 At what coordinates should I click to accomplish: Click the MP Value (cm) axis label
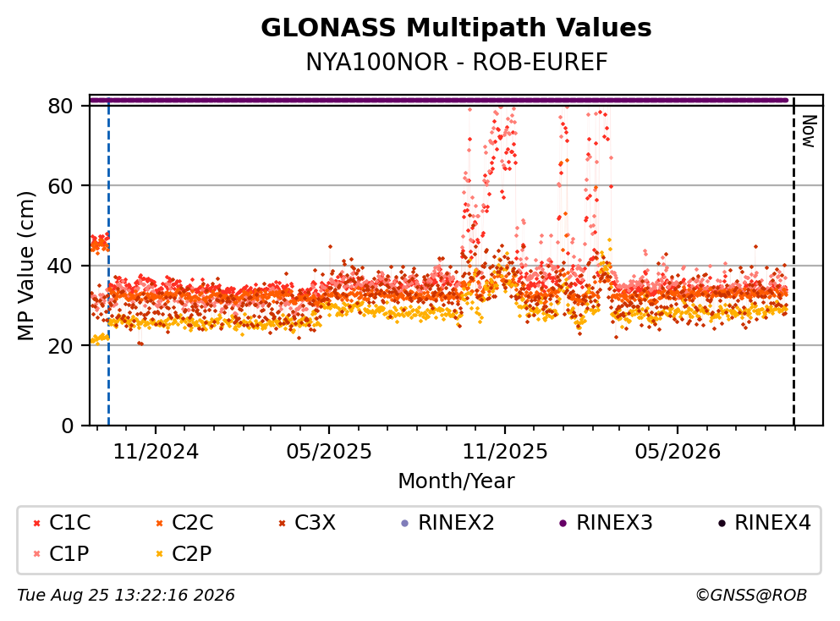point(25,266)
